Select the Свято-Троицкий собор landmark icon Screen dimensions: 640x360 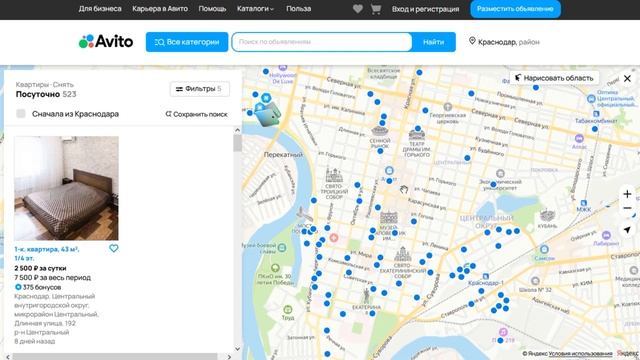coord(334,176)
